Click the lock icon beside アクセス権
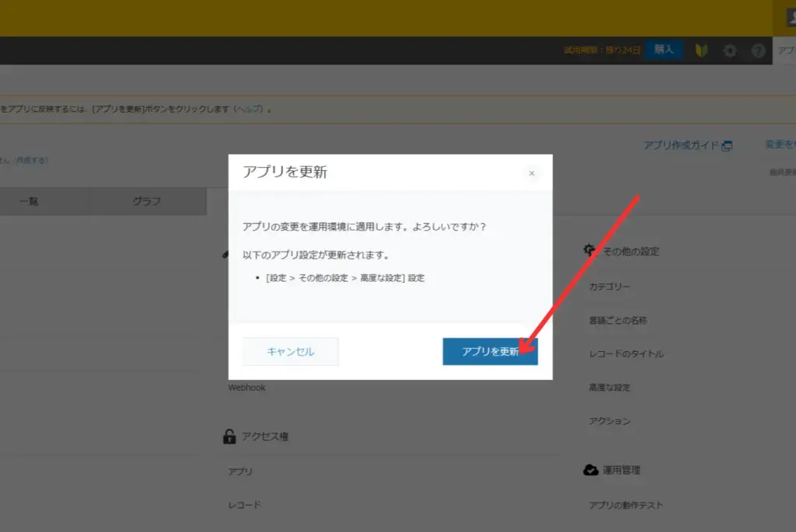 229,436
